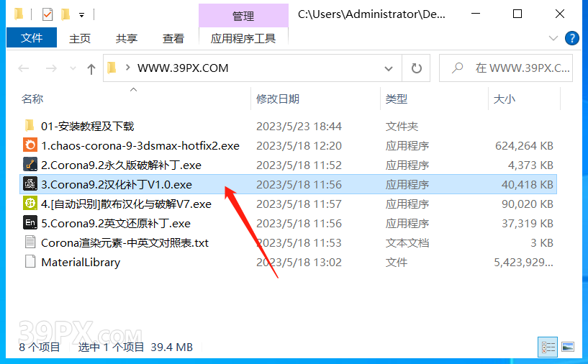Sort by the 类型 column header
588x364 pixels.
[x=397, y=99]
